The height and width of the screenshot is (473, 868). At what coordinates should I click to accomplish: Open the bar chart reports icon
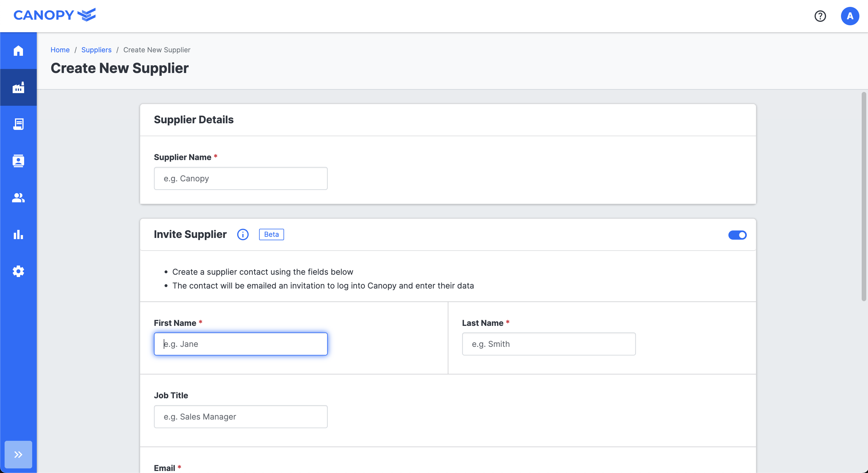18,234
